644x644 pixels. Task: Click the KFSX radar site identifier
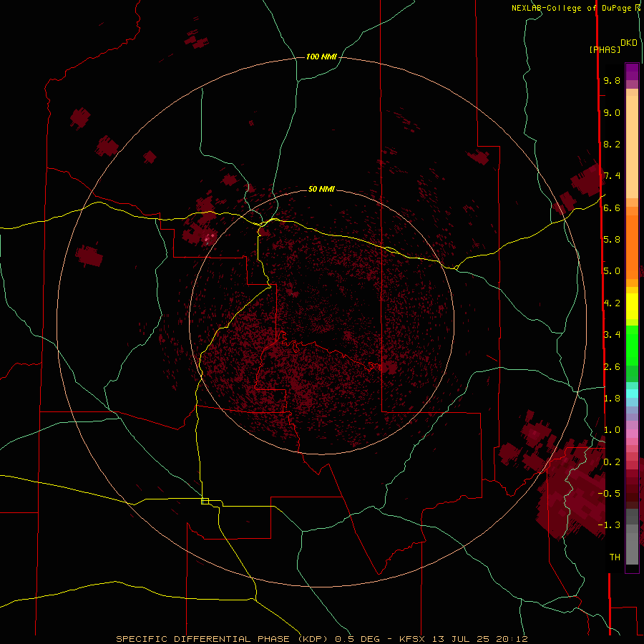point(412,639)
